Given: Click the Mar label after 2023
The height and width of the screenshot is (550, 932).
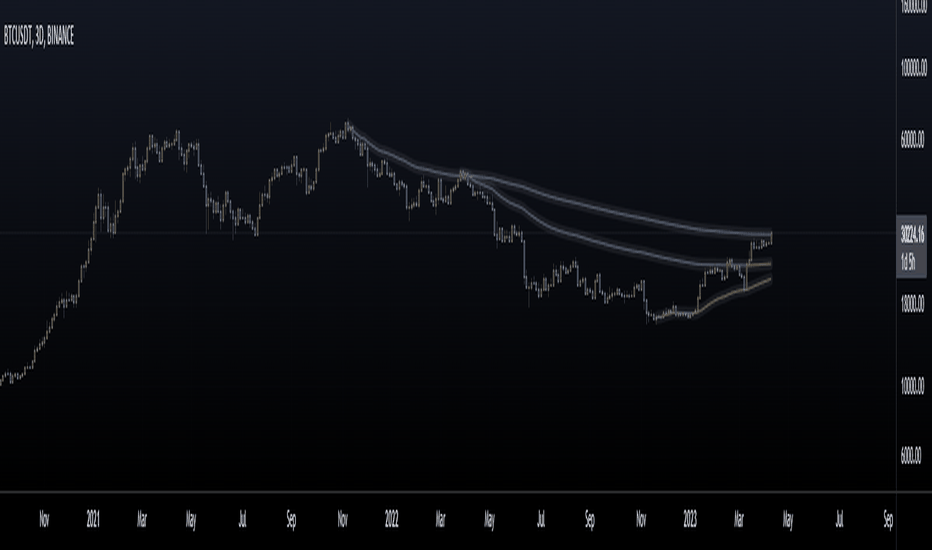Looking at the screenshot, I should (x=738, y=520).
